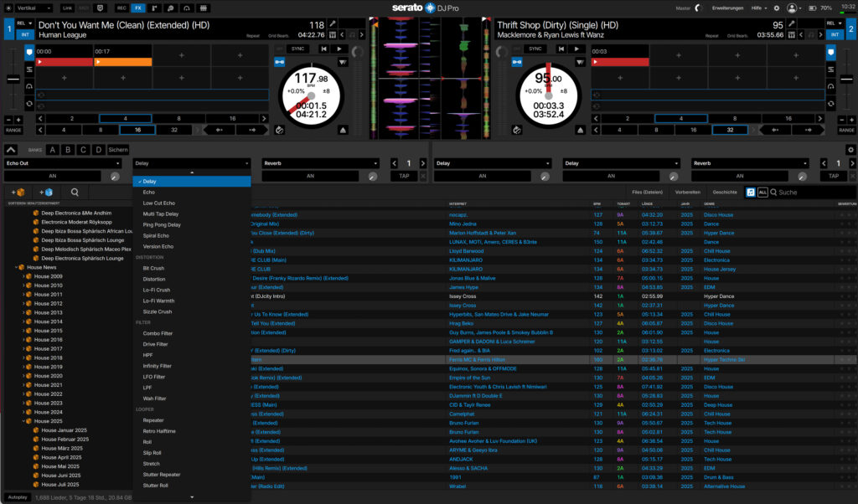The height and width of the screenshot is (504, 858).
Task: Open settings gear in the top bar
Action: click(777, 8)
